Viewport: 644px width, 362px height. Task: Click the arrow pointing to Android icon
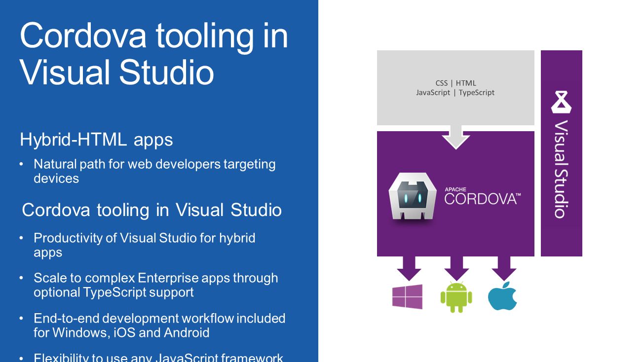[x=456, y=269]
